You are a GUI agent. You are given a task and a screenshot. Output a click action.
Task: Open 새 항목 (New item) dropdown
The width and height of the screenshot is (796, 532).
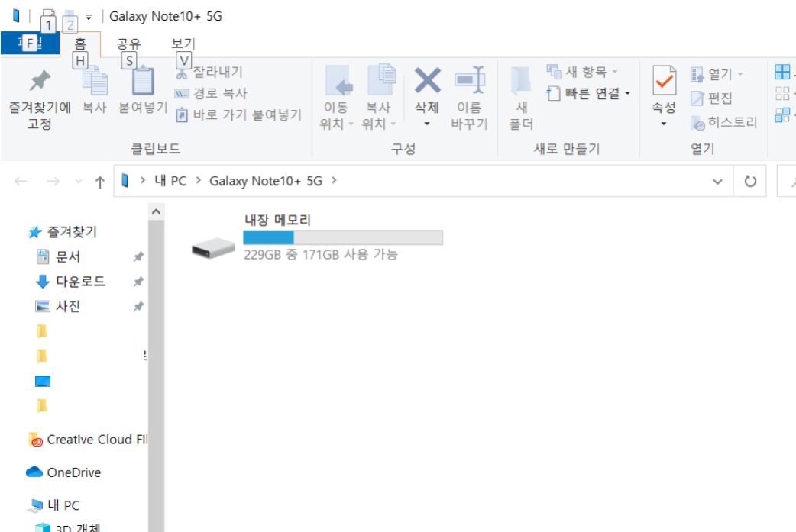click(x=582, y=72)
